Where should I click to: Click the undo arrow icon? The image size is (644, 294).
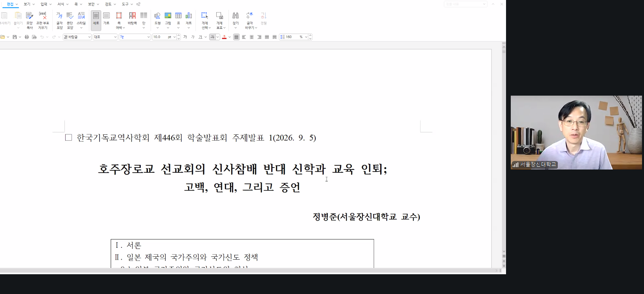click(x=42, y=37)
